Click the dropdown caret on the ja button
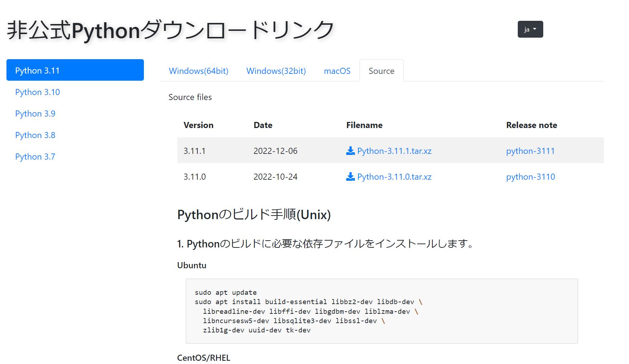The image size is (629, 364). (535, 29)
